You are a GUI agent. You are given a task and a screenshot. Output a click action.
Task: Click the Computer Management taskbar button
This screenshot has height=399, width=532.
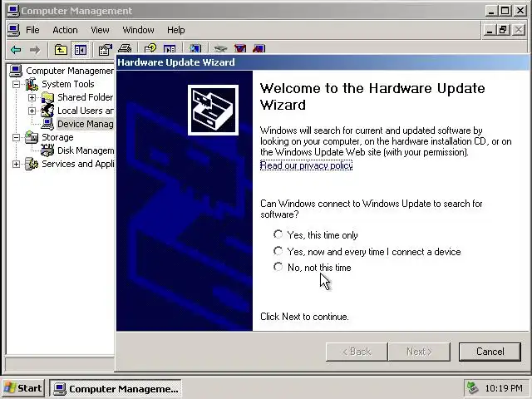[116, 388]
